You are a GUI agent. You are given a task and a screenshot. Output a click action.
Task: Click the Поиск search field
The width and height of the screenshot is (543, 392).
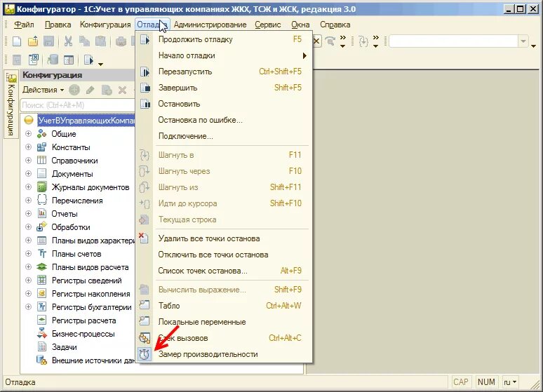tap(78, 105)
